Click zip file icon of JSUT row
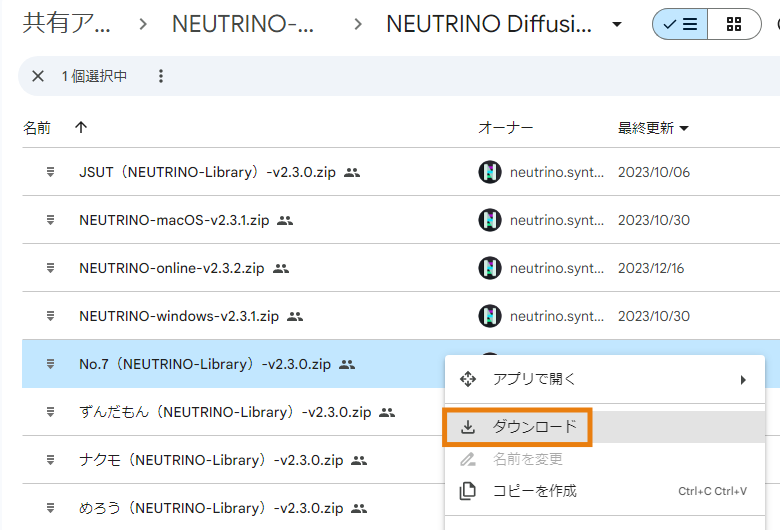The image size is (780, 530). (x=50, y=172)
